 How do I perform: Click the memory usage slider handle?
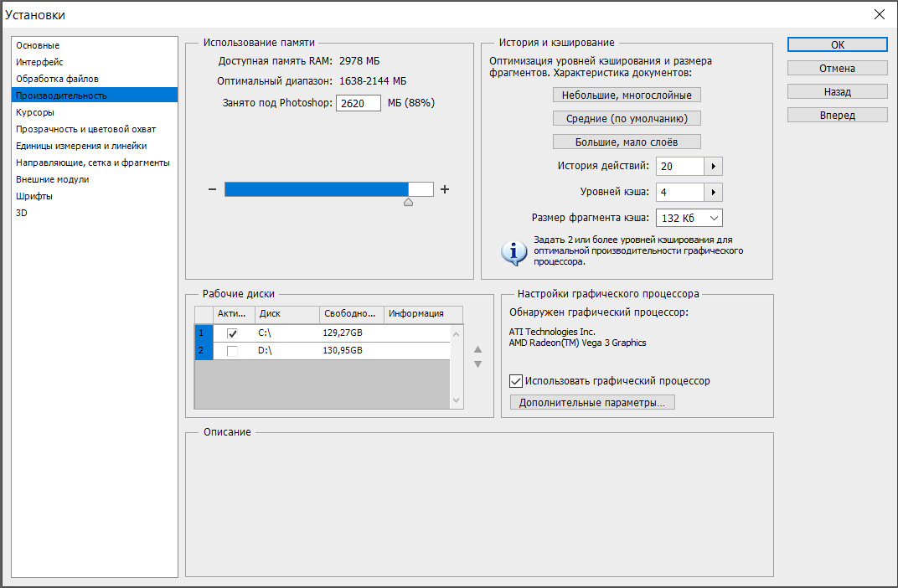(x=408, y=201)
